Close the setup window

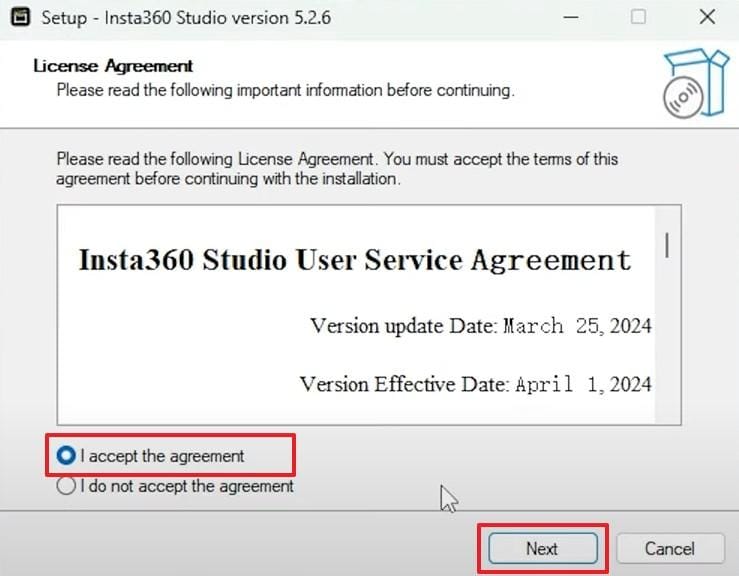tap(707, 17)
